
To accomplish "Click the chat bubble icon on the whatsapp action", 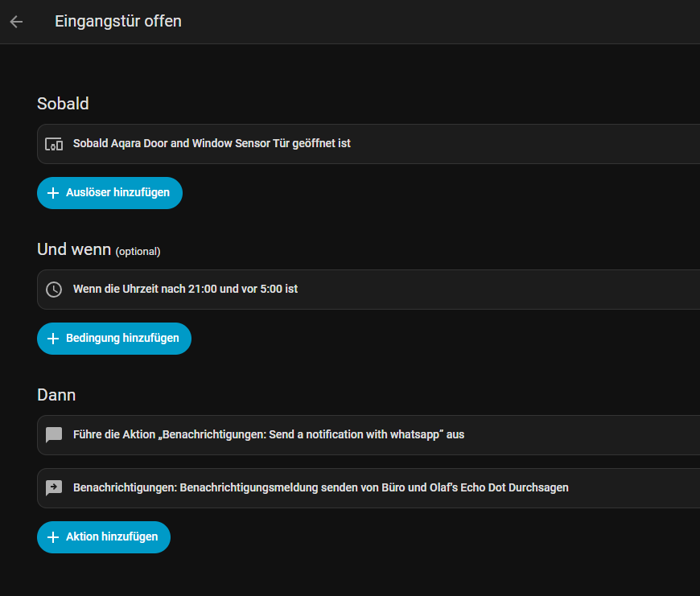I will (54, 435).
